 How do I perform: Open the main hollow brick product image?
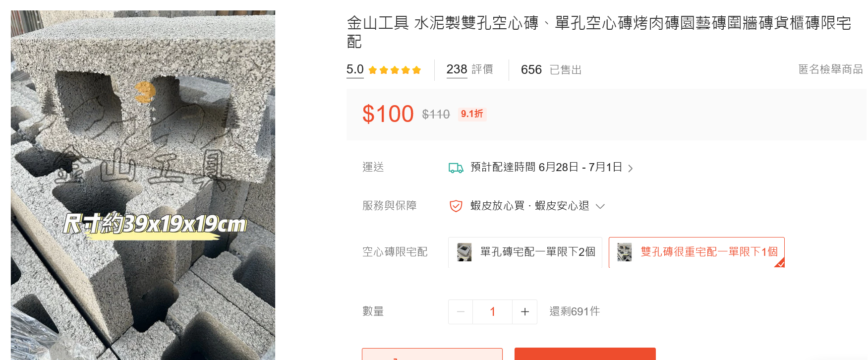tap(143, 185)
